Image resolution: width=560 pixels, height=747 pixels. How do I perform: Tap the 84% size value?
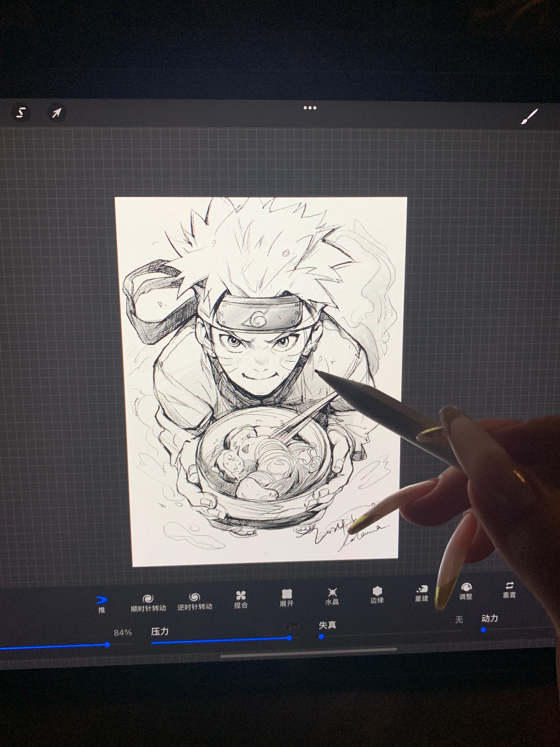pos(123,633)
